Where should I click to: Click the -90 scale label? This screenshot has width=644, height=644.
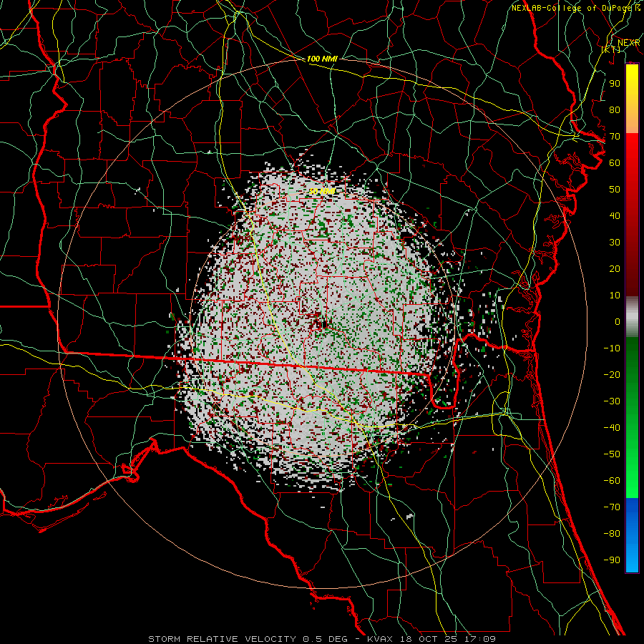612,560
